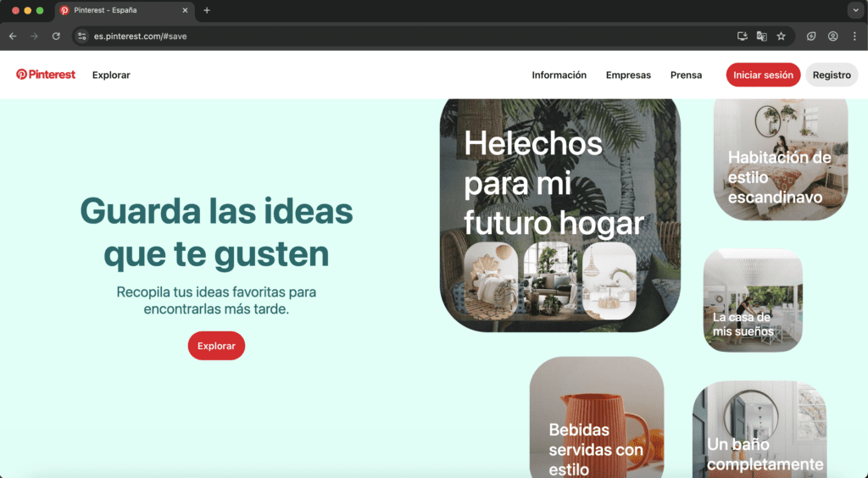Viewport: 868px width, 478px height.
Task: Click the plant-filled living room thumbnail in Helechos card
Action: tap(550, 281)
